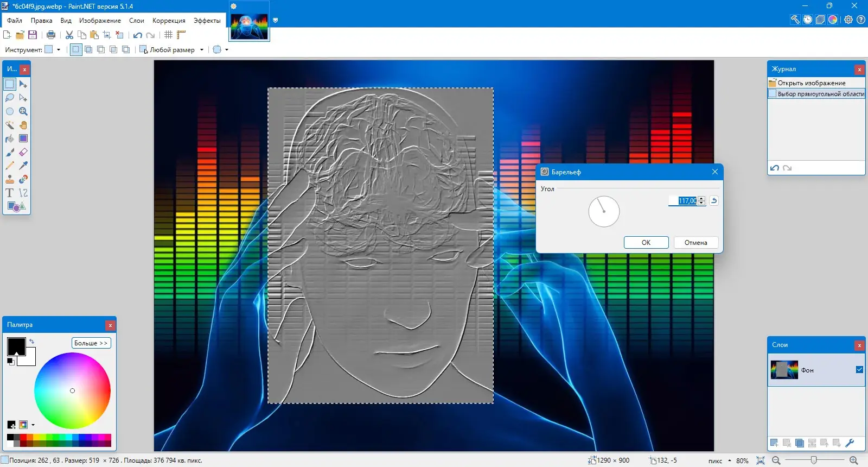868x467 pixels.
Task: Select the Move Selection tool
Action: click(x=23, y=98)
